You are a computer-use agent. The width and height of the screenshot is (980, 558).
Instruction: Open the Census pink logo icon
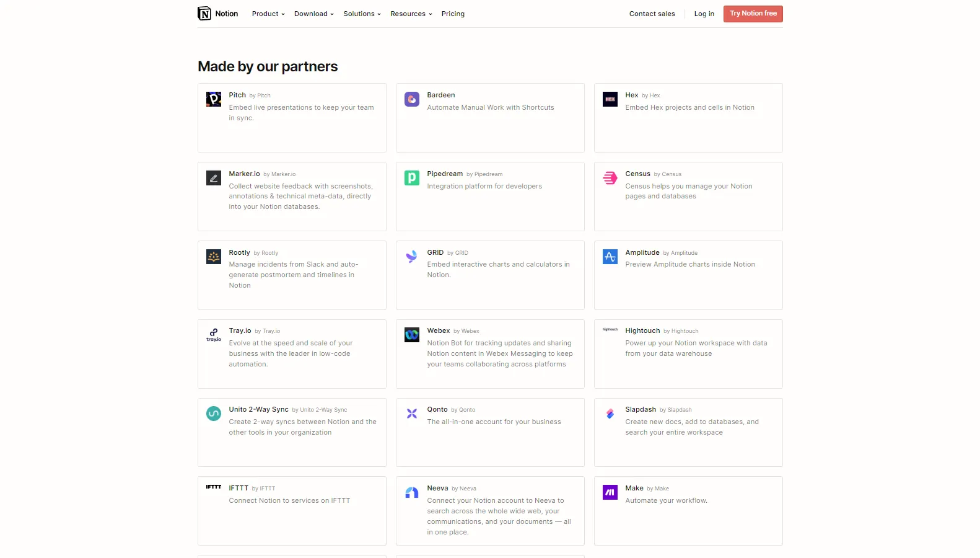pos(610,178)
